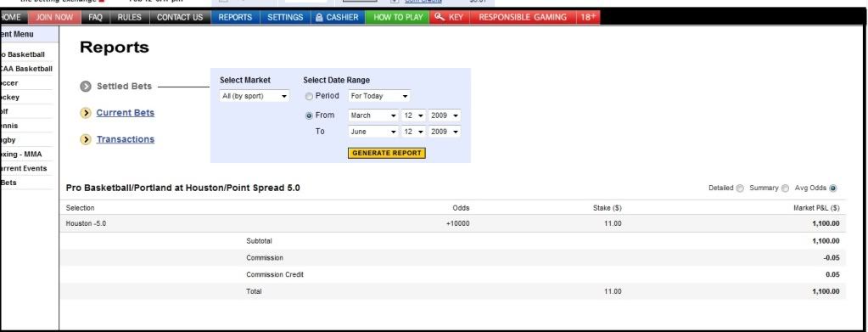Open the To day dropdown

[413, 132]
